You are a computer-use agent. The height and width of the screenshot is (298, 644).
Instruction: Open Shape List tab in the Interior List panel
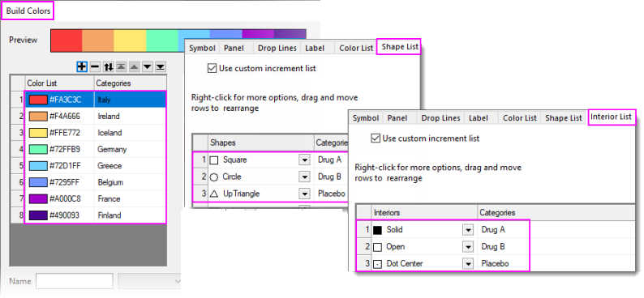(564, 118)
